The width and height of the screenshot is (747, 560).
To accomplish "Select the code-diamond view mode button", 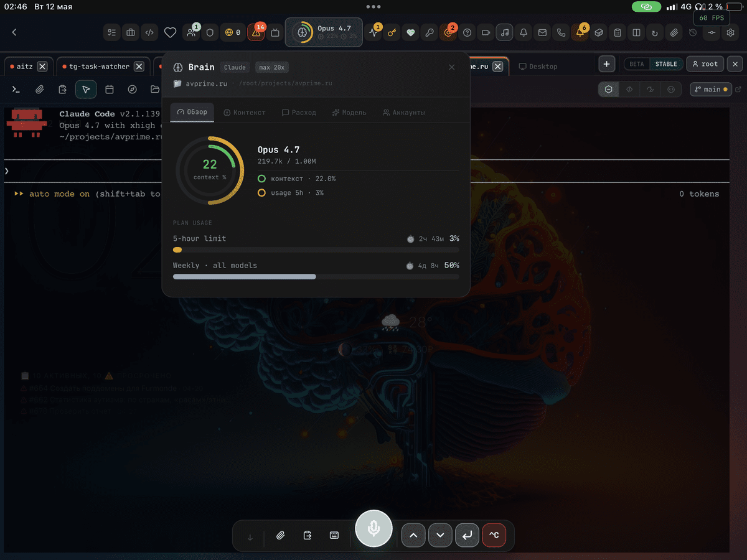I will tap(629, 90).
